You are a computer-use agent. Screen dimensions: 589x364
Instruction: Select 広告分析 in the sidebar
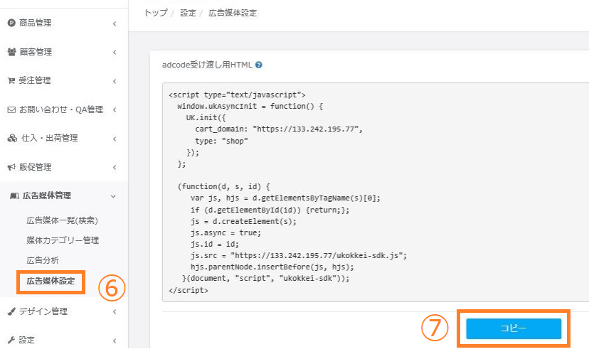(43, 260)
